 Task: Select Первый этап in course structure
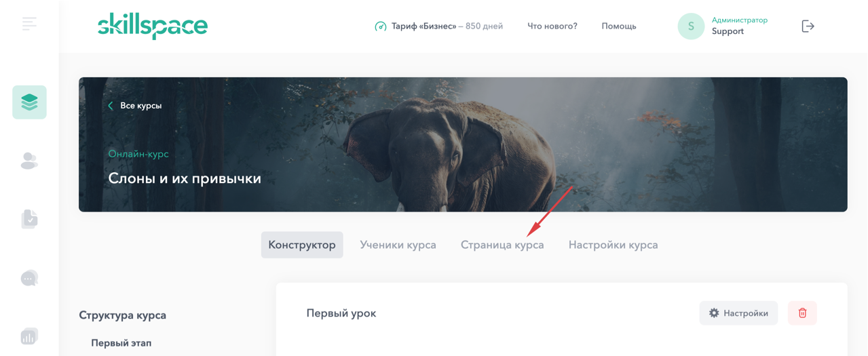[121, 343]
